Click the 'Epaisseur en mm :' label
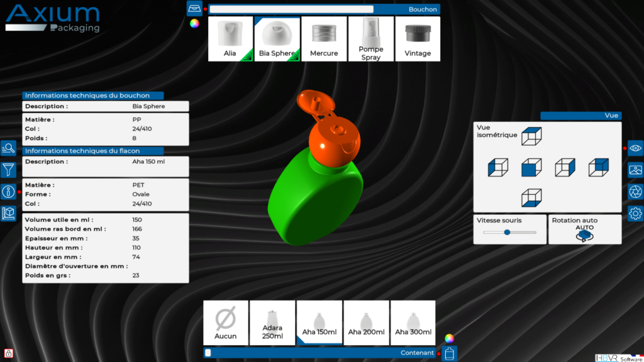The image size is (644, 362). point(56,238)
